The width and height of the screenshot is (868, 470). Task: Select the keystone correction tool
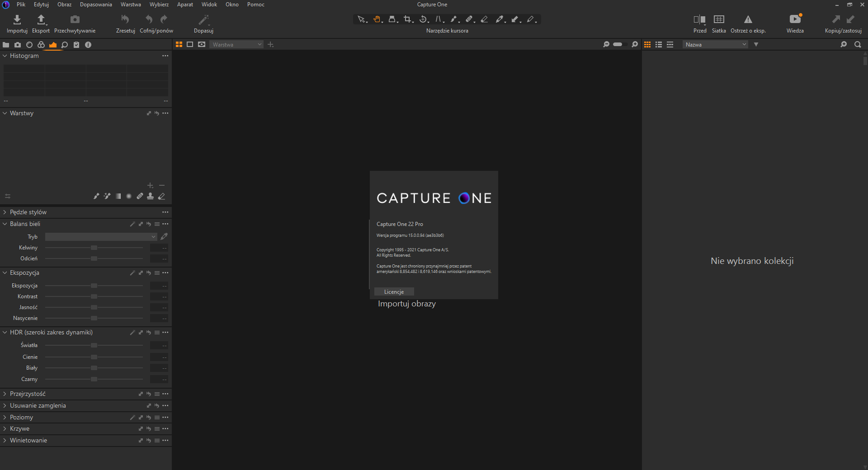point(439,19)
